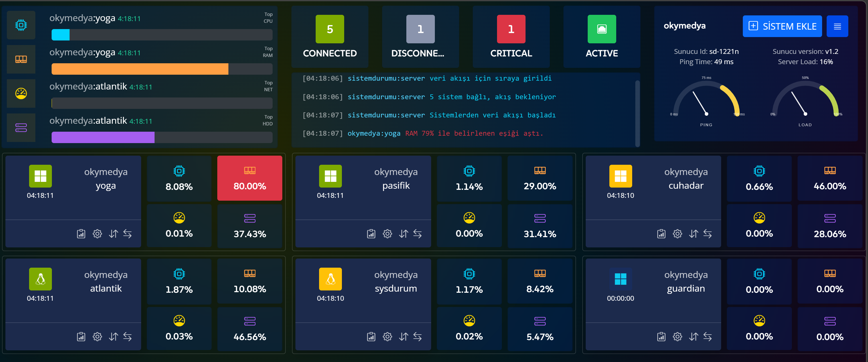
Task: Select the CONNECTED status filter tile
Action: coord(330,36)
